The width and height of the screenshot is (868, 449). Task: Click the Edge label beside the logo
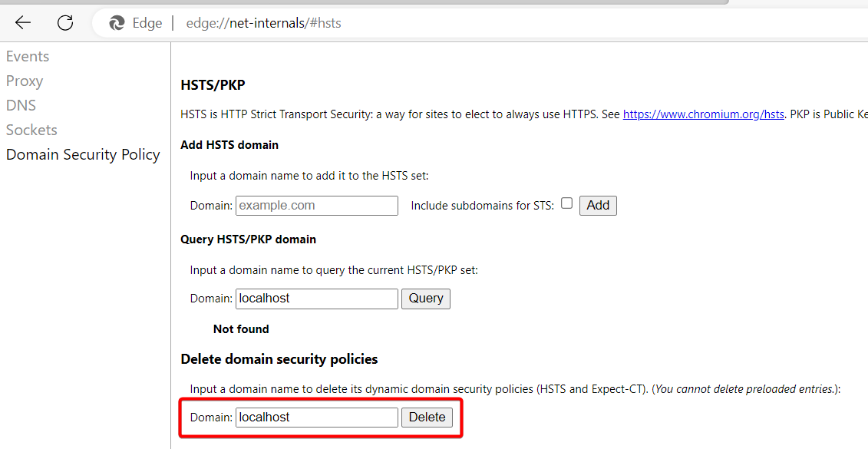click(x=147, y=22)
